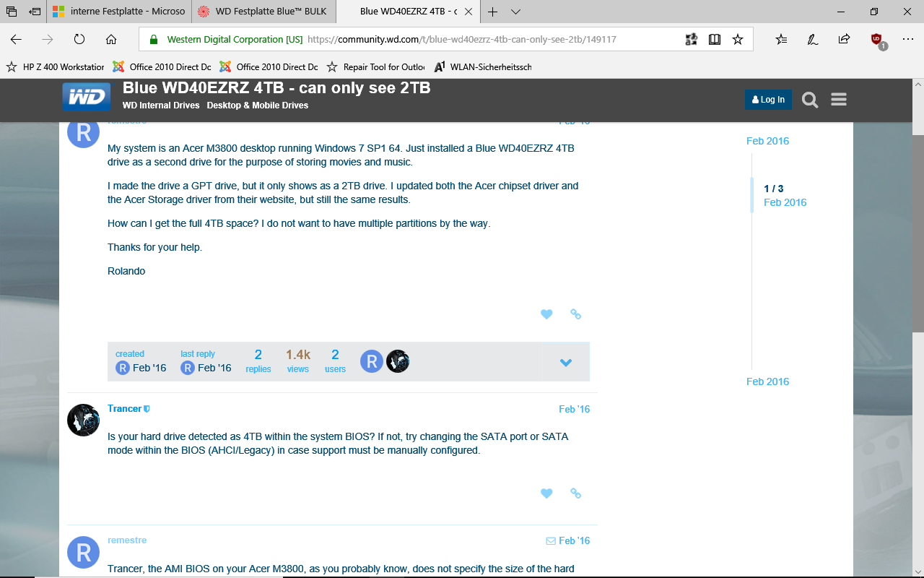The image size is (924, 578).
Task: Open the forum search magnifier icon
Action: [x=810, y=100]
